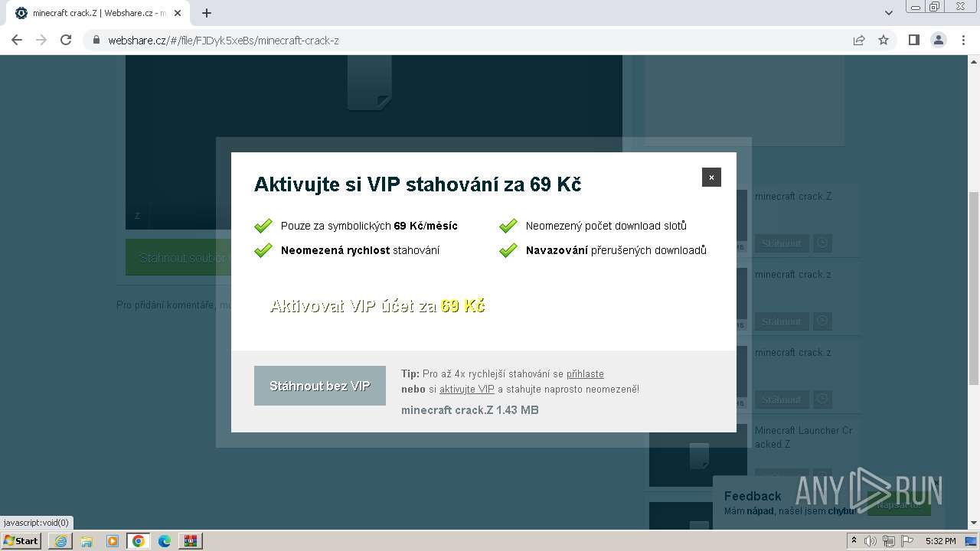Launch Internet Explorer from taskbar
This screenshot has width=980, height=551.
click(60, 541)
